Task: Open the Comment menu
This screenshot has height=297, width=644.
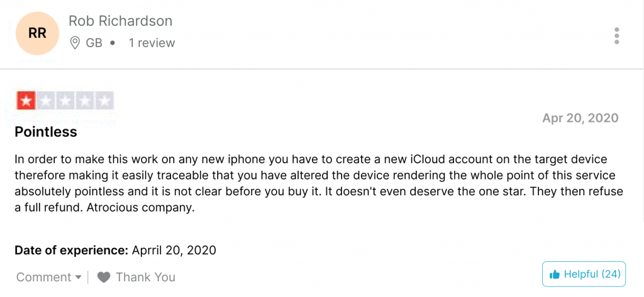Action: pos(49,278)
